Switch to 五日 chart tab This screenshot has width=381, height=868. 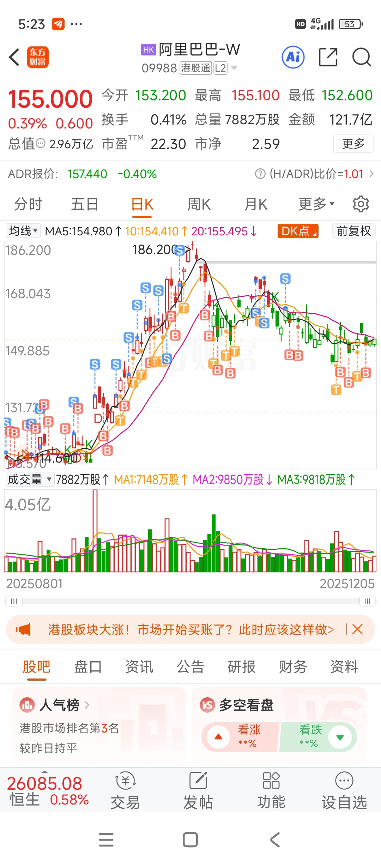coord(85,204)
